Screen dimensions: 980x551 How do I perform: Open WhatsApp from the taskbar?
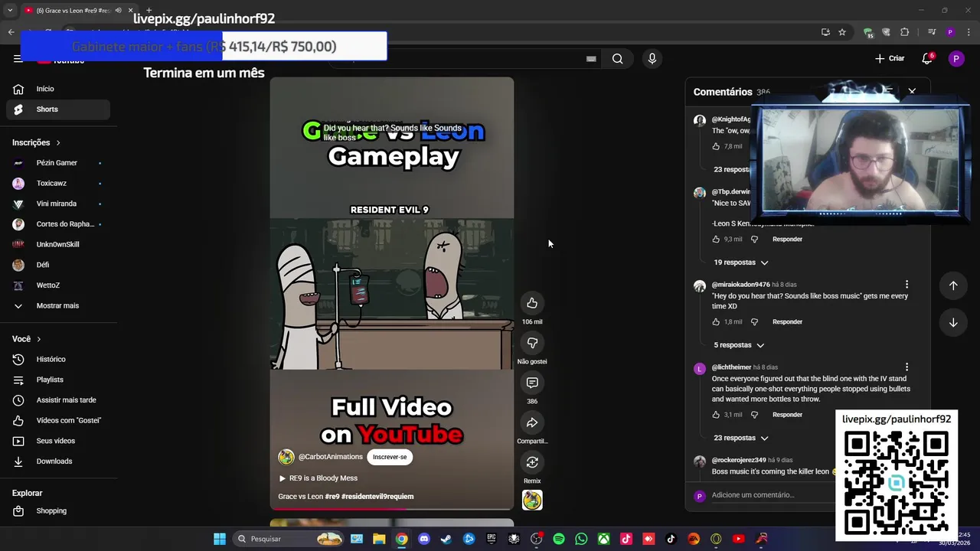(x=581, y=539)
